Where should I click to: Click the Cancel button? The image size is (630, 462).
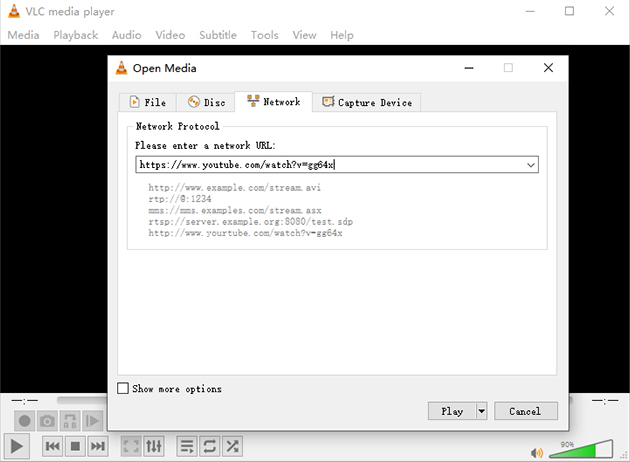click(x=526, y=411)
